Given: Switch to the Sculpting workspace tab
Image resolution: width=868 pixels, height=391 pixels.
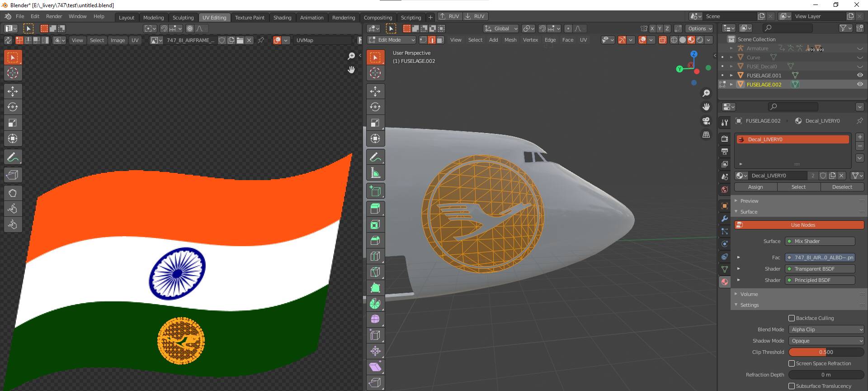Looking at the screenshot, I should click(183, 18).
